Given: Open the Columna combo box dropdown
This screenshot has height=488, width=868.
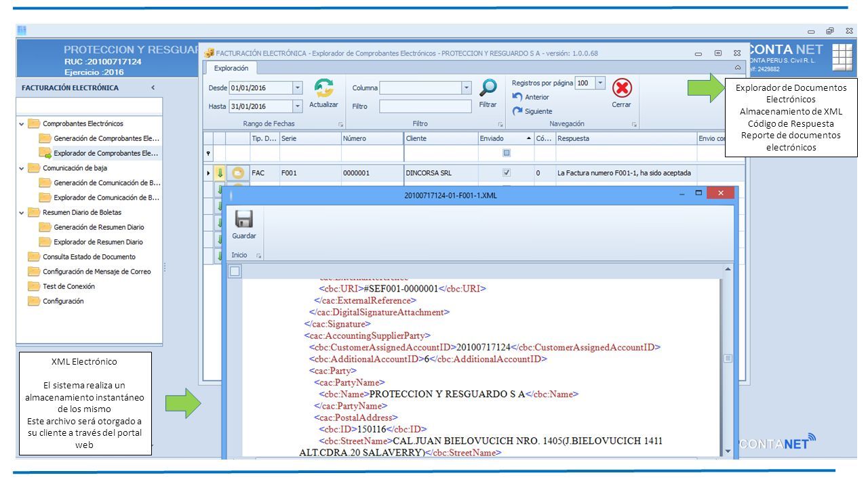Looking at the screenshot, I should [x=466, y=88].
